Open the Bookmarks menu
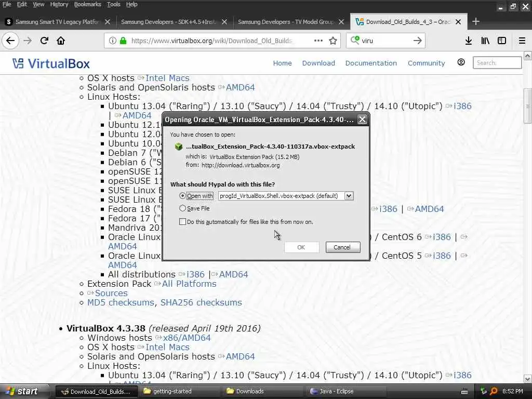Viewport: 532px width, 399px height. coord(87,4)
